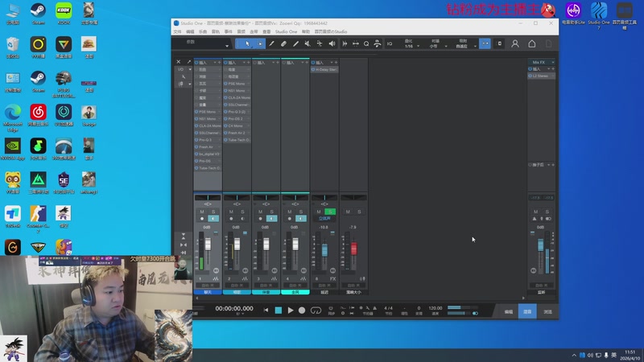Open Steam from the desktop
Image resolution: width=644 pixels, height=362 pixels.
point(38,12)
